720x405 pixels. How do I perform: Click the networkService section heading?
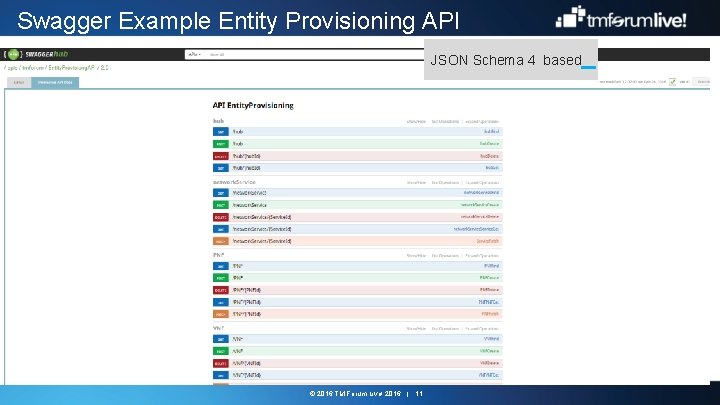coord(234,182)
